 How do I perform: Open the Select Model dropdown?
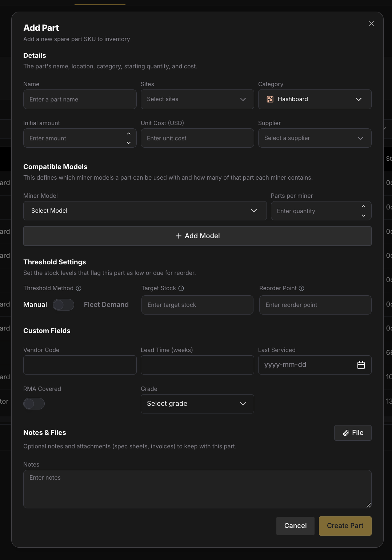(x=145, y=211)
